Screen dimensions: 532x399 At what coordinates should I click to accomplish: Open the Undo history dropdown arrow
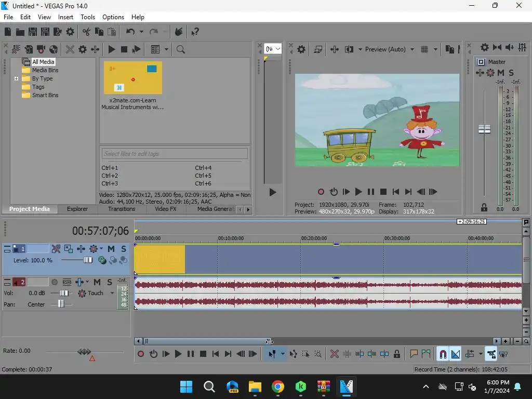[141, 32]
